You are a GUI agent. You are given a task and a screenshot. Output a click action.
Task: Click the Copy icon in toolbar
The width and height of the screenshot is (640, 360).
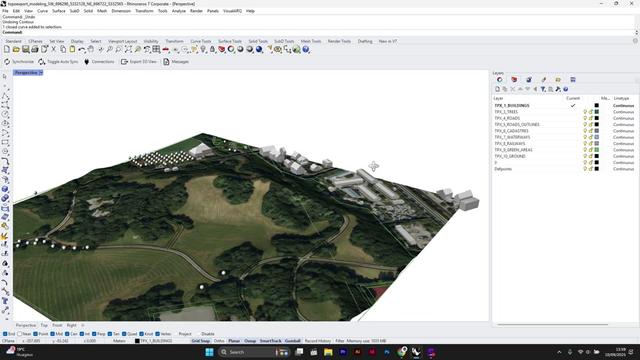[63, 49]
